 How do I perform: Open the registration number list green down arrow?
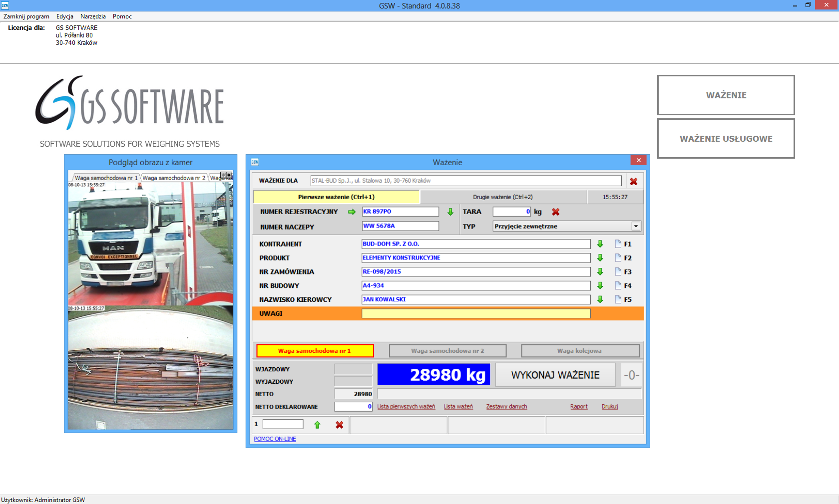(x=450, y=212)
